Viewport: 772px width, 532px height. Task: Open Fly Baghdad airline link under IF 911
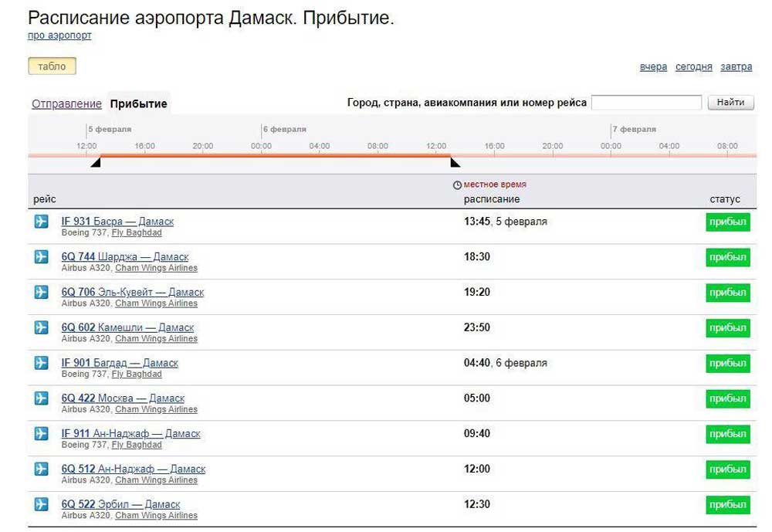point(137,445)
